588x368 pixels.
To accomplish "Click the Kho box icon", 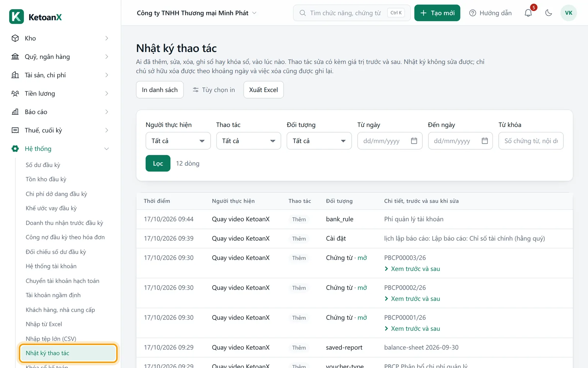I will (15, 38).
